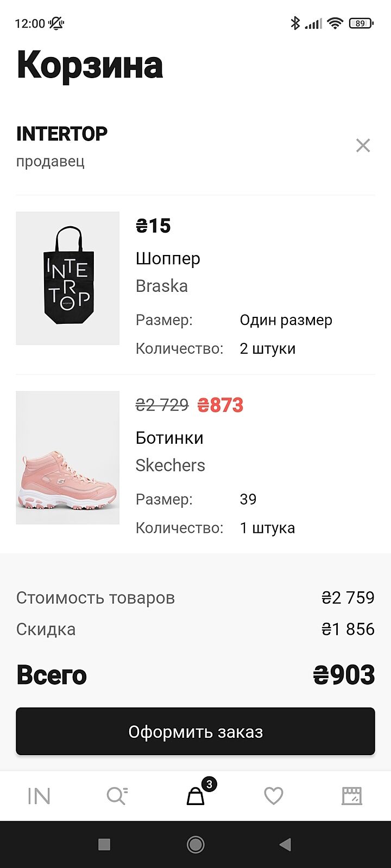The height and width of the screenshot is (868, 391).
Task: Tap the Оформить заказ button
Action: click(195, 731)
